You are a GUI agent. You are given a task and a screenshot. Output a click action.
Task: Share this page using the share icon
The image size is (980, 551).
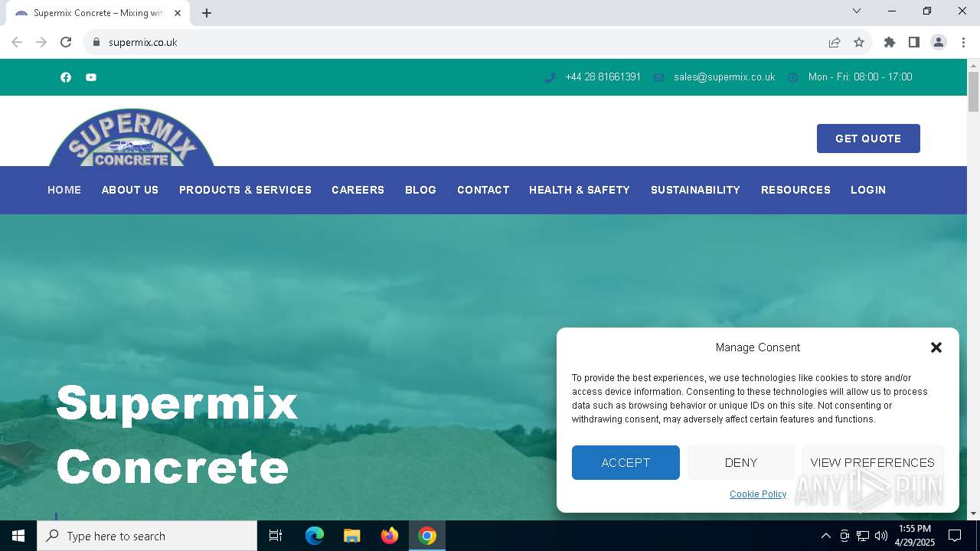click(835, 42)
